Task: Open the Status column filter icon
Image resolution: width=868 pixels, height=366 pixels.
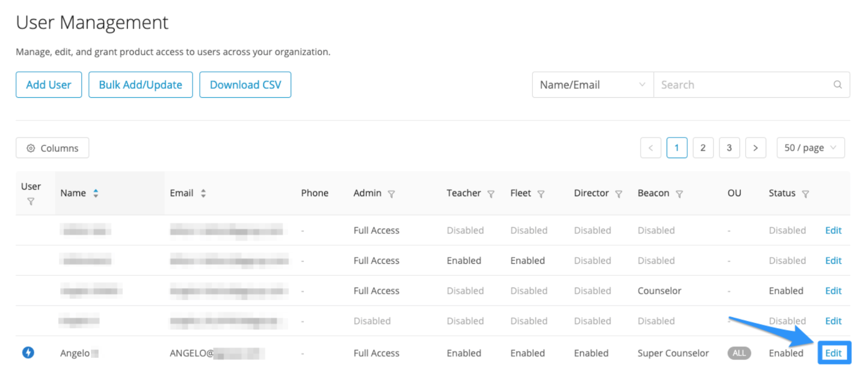Action: tap(805, 194)
